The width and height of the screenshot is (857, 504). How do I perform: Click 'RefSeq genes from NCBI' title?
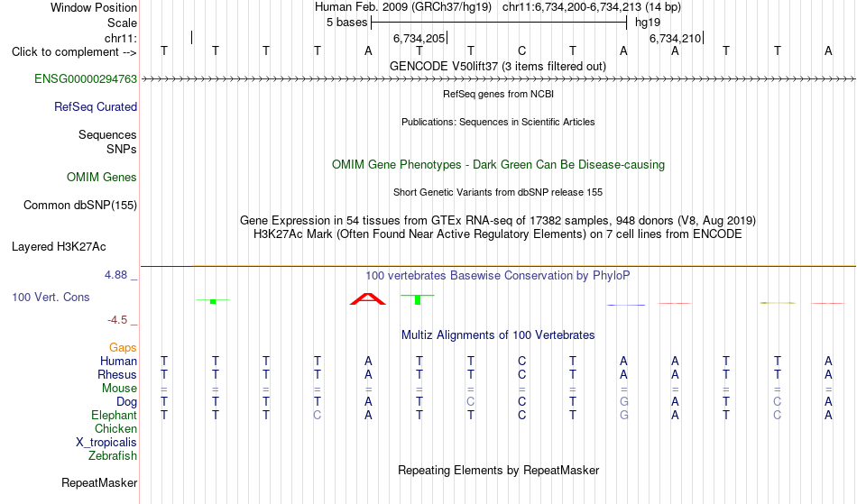coord(498,94)
